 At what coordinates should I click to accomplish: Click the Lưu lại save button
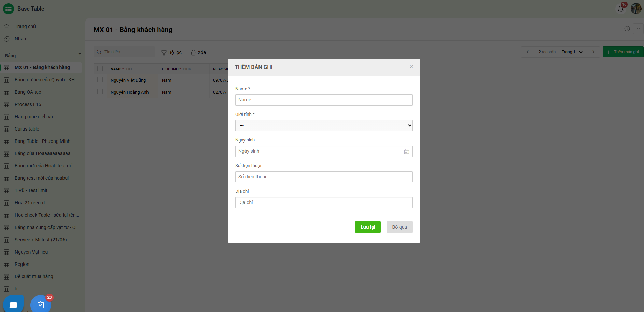click(368, 227)
